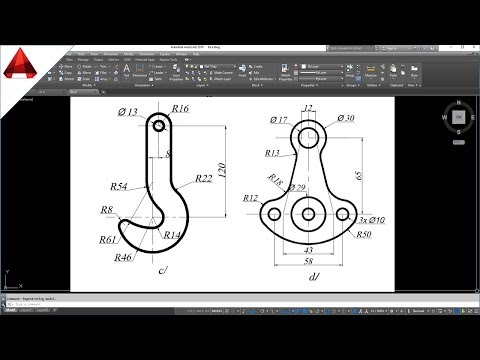Toggle the grid display in status bar
Screen dimensions: 480x360
coord(227,311)
